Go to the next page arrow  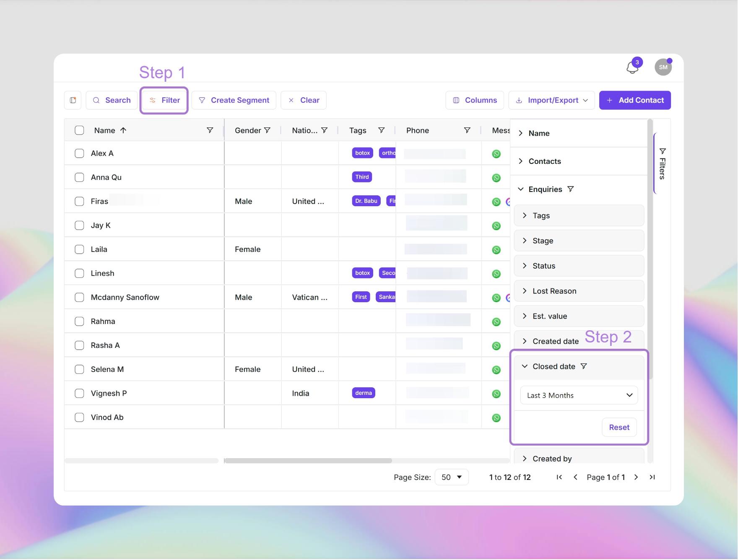[636, 477]
